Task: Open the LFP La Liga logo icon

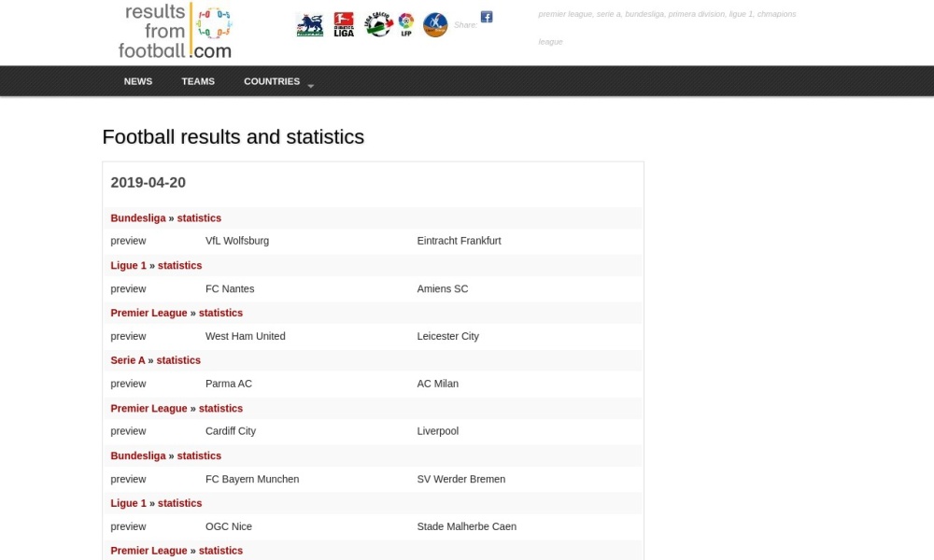Action: 406,24
